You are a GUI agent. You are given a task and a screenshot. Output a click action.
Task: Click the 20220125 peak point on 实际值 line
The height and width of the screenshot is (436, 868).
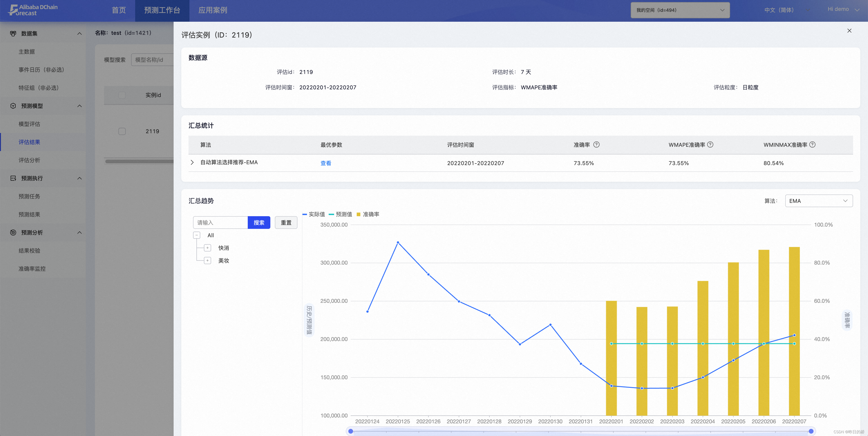[398, 242]
